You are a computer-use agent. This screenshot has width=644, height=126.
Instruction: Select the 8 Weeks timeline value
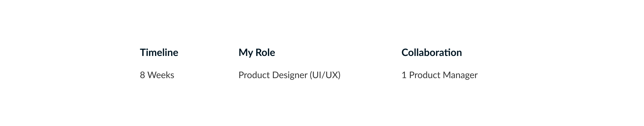tap(157, 75)
